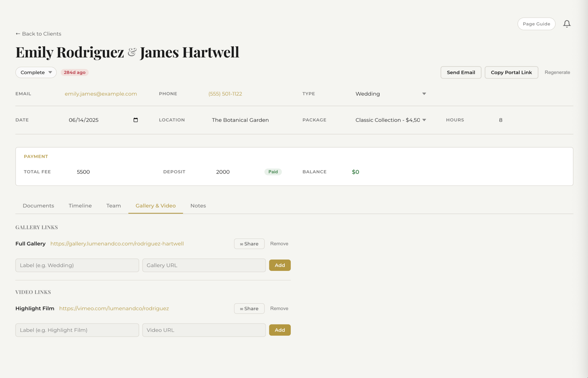Expand the Package selection dropdown
588x378 pixels.
tap(425, 120)
